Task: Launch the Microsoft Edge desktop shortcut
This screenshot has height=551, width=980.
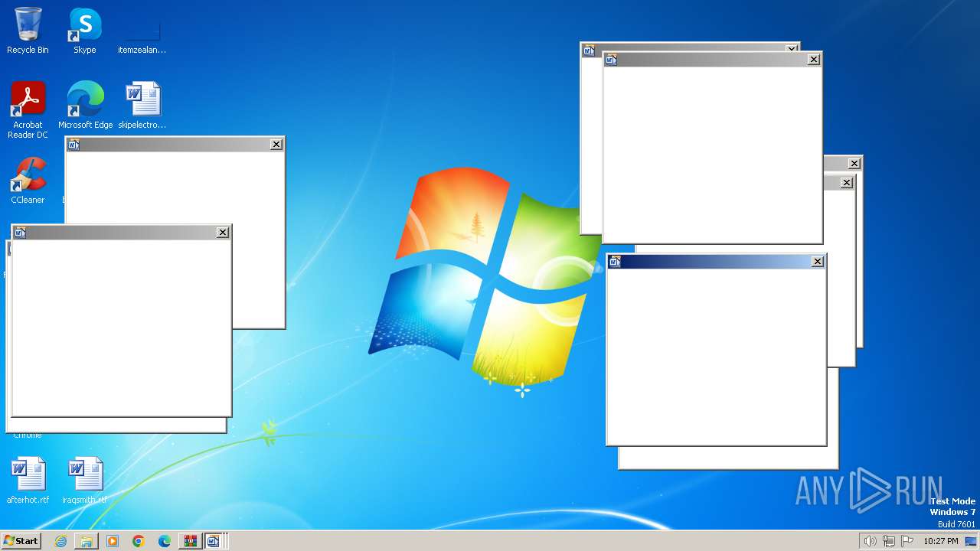Action: coord(85,105)
